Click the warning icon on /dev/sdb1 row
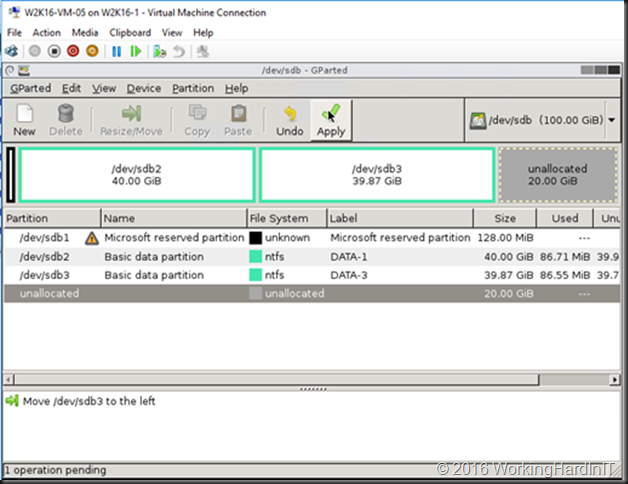The height and width of the screenshot is (484, 628). click(92, 238)
